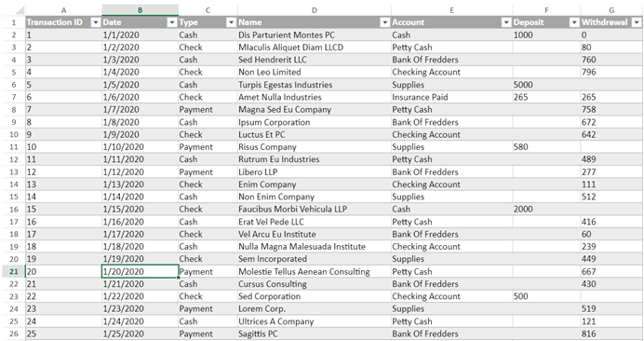This screenshot has height=341, width=644.
Task: Open the Name column filter dropdown
Action: (385, 22)
